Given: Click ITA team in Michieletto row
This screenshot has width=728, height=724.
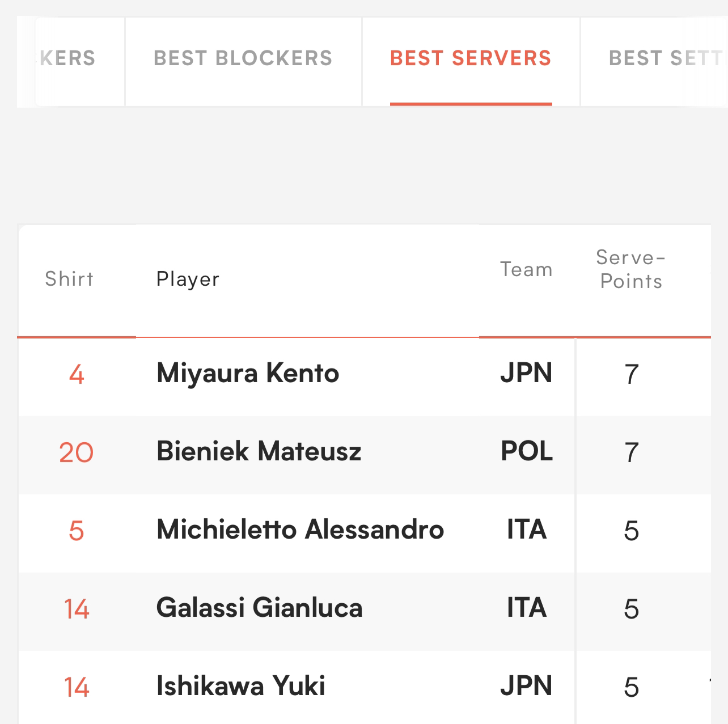Looking at the screenshot, I should point(527,530).
